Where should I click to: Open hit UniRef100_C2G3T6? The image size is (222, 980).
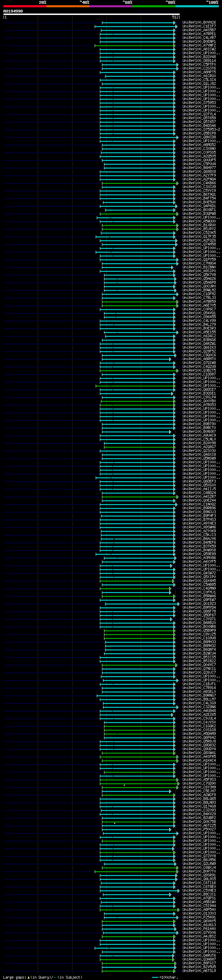click(199, 68)
